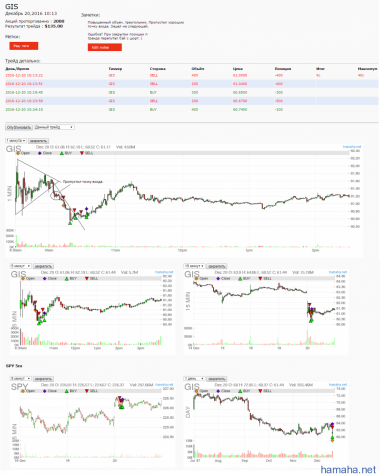Click the green BUY triangle legend in the 1-minute GIS chart
This screenshot has width=380, height=474.
62,153
